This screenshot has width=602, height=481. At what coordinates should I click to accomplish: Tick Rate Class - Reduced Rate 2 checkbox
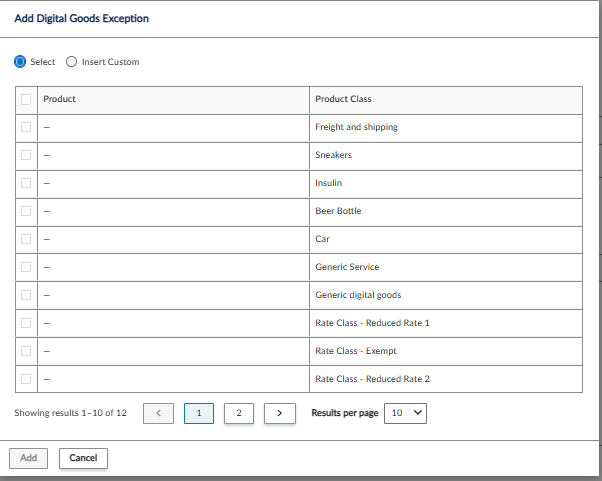[26, 379]
